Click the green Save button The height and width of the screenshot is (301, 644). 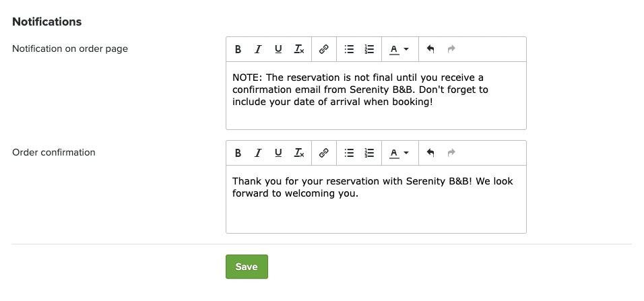click(247, 267)
